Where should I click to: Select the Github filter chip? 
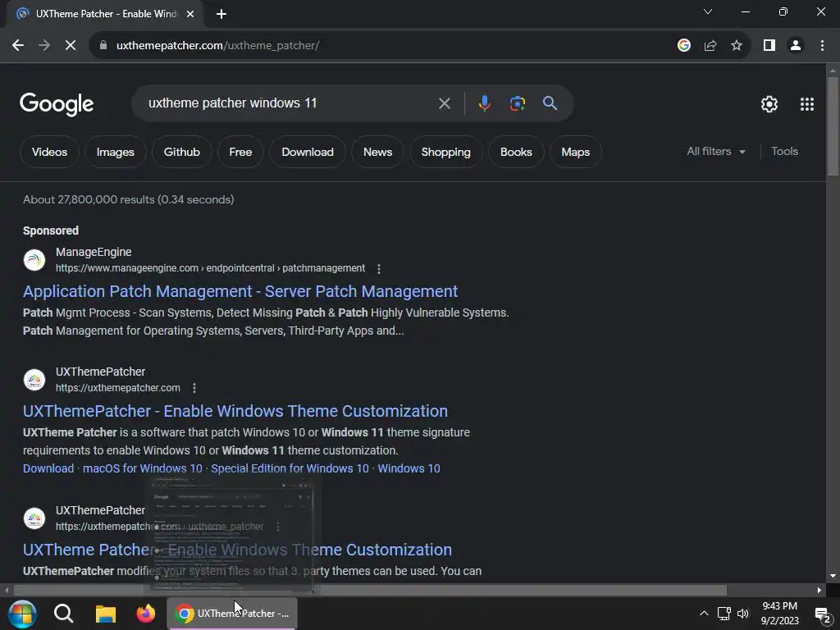[181, 152]
